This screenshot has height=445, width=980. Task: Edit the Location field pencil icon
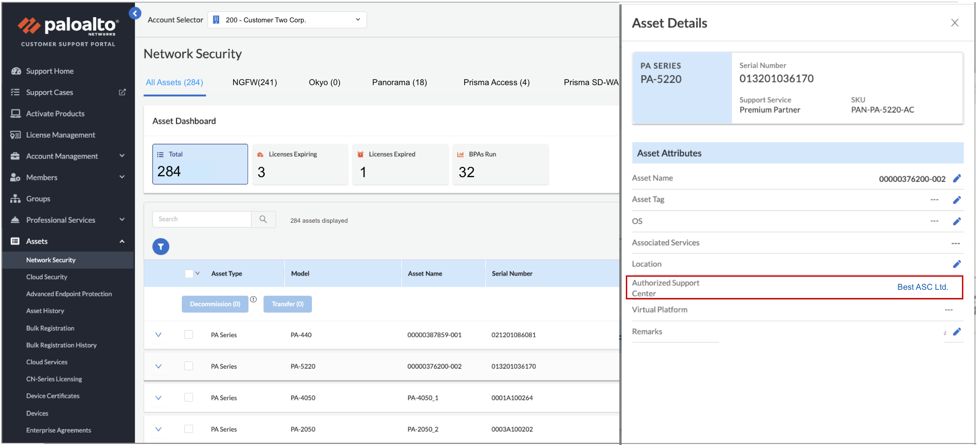(957, 264)
